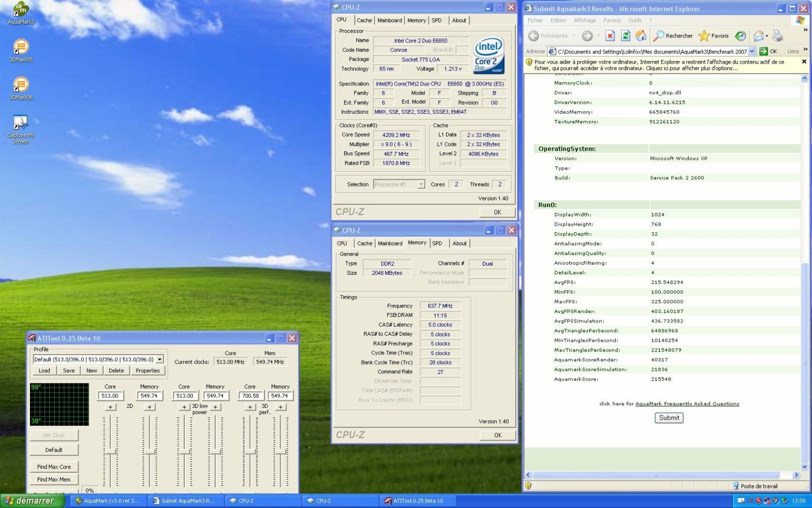
Task: Click the Rechercher magnifying glass
Action: coord(659,36)
